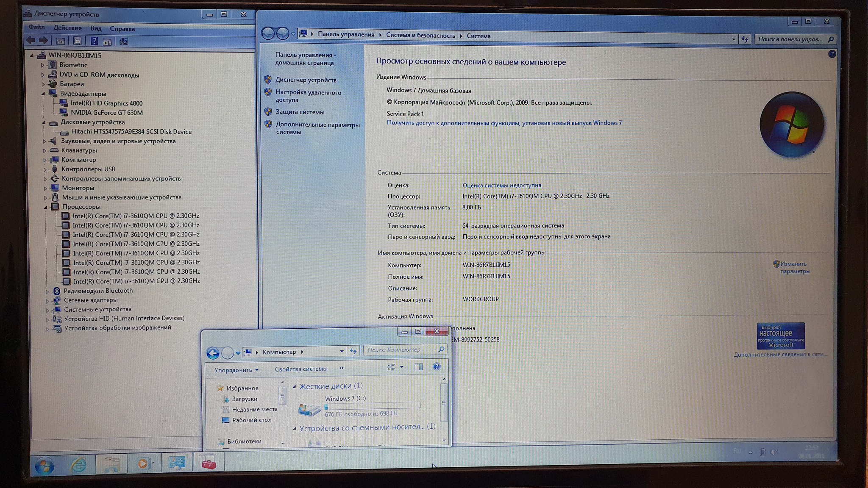Click the Диспетчер устройств sidebar link
868x488 pixels.
[x=306, y=80]
